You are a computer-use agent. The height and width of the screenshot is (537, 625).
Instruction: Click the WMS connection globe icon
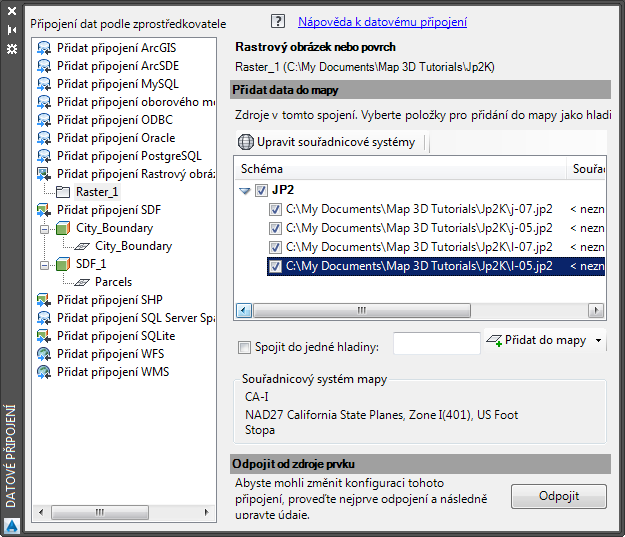coord(44,372)
